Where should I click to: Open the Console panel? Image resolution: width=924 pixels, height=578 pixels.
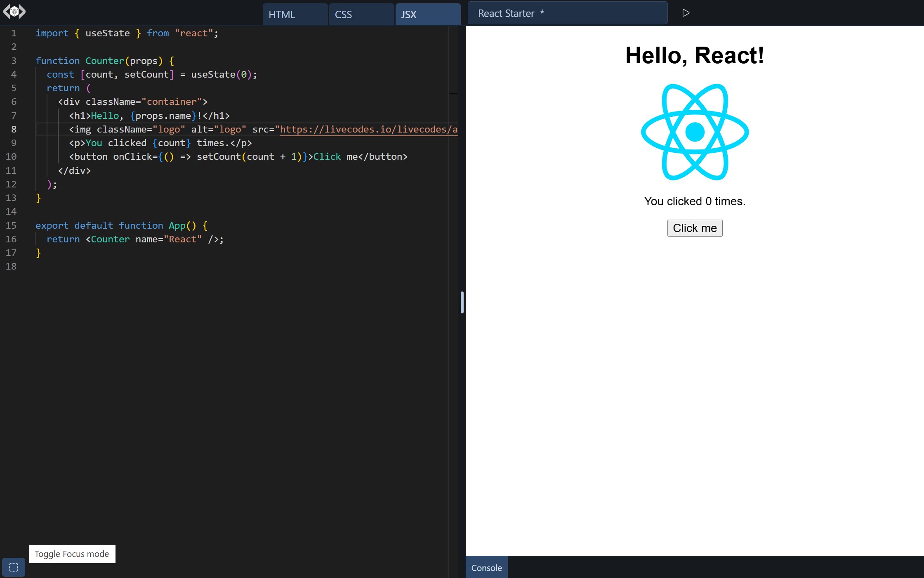pos(486,568)
